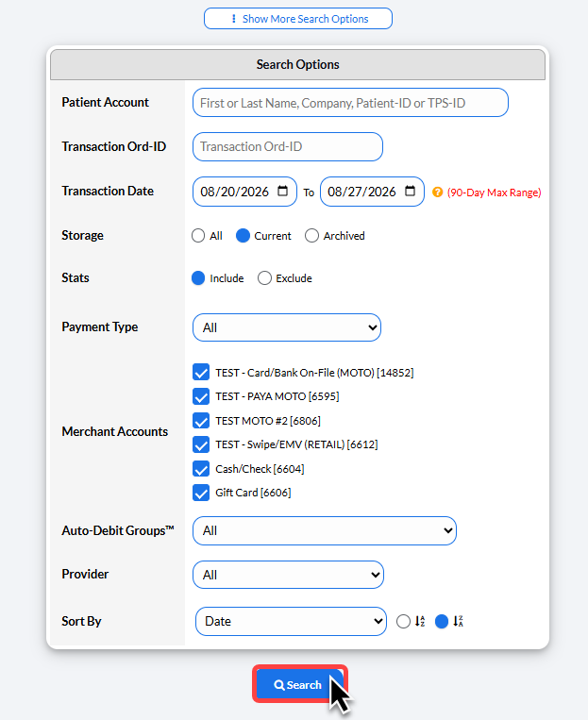
Task: Uncheck Cash/Check [6604] checkbox
Action: 201,469
